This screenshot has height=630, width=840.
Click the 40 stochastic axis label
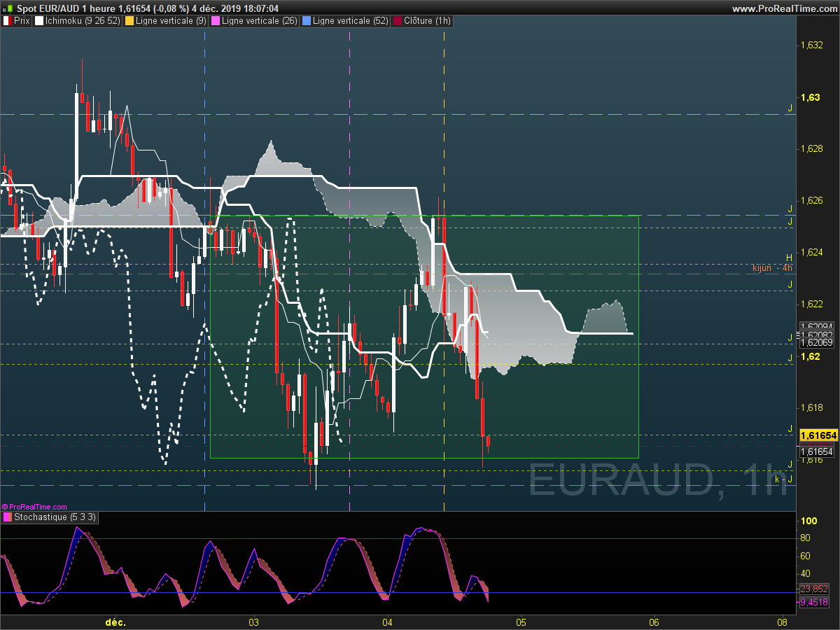click(x=806, y=574)
